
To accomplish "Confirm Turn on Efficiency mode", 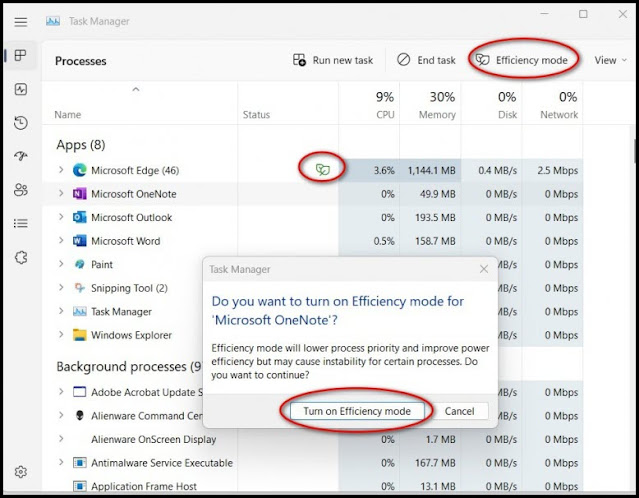I will (357, 411).
